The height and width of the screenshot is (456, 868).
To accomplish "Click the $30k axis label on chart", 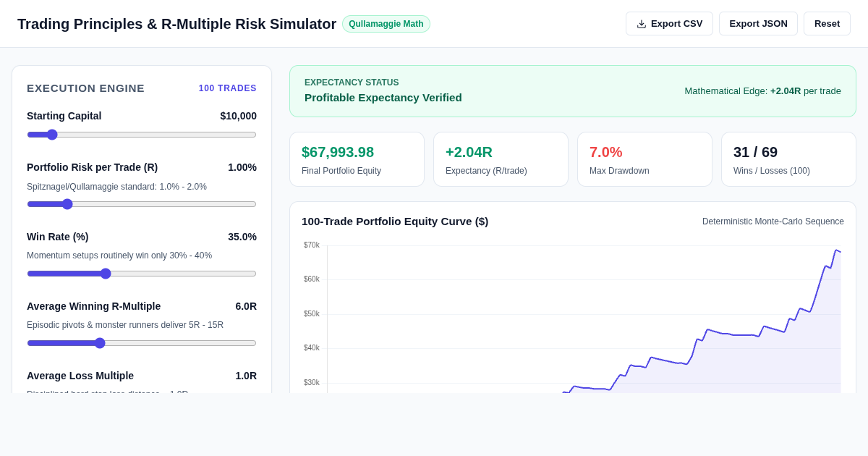I will tap(312, 383).
